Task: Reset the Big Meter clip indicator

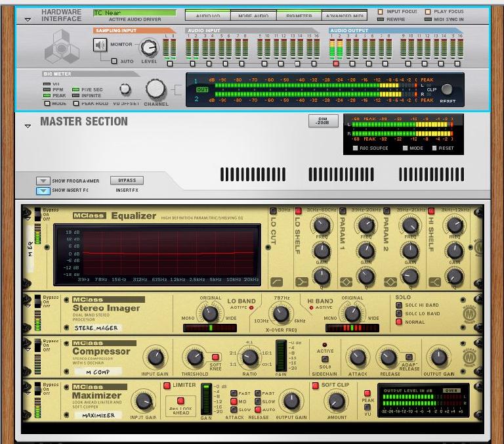Action: pos(447,89)
